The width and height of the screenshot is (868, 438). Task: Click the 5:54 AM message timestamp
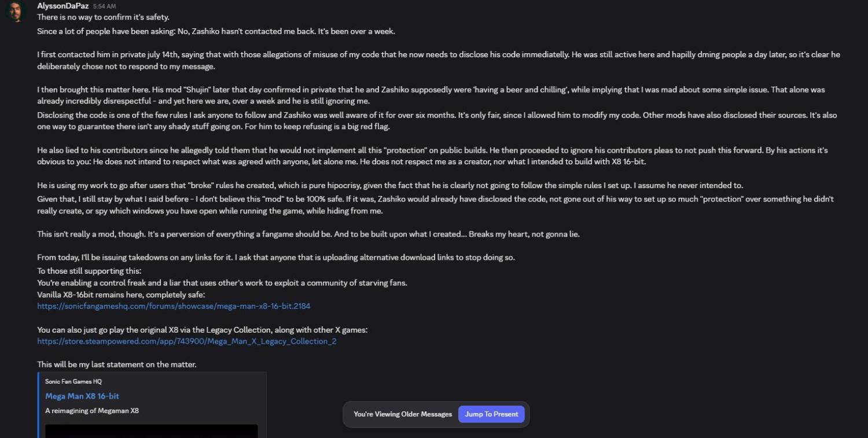pyautogui.click(x=104, y=6)
